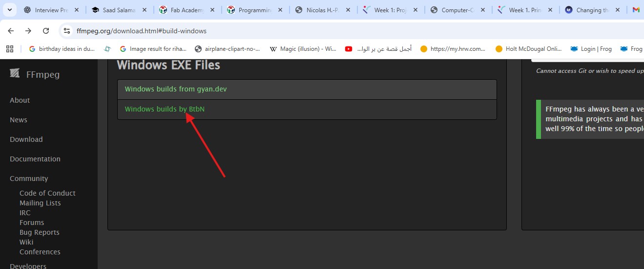Open Windows builds by BtbN
The height and width of the screenshot is (269, 644).
click(x=165, y=109)
